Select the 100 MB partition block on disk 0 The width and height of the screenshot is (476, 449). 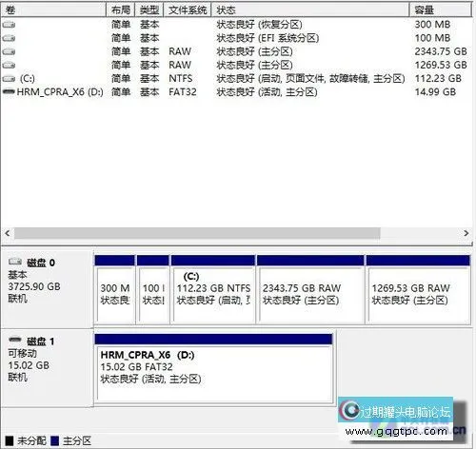click(x=153, y=290)
